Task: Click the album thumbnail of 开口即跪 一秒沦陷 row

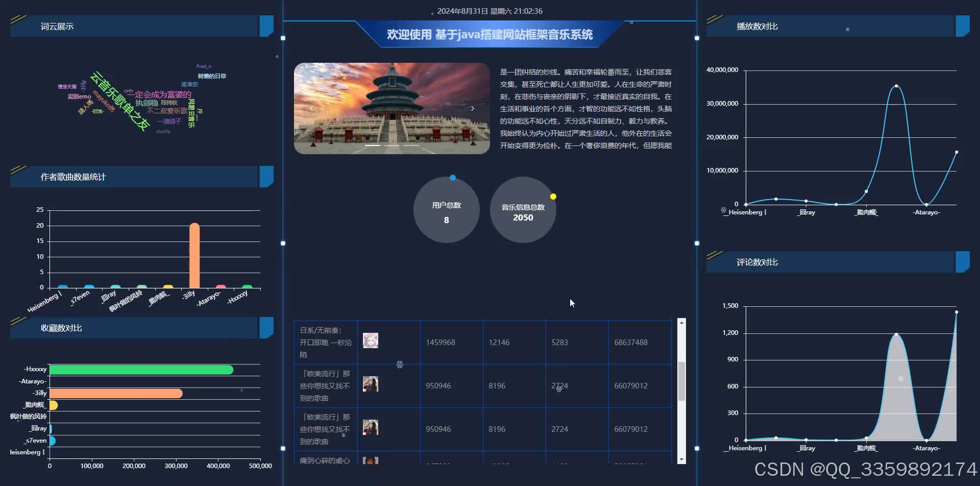Action: click(371, 341)
